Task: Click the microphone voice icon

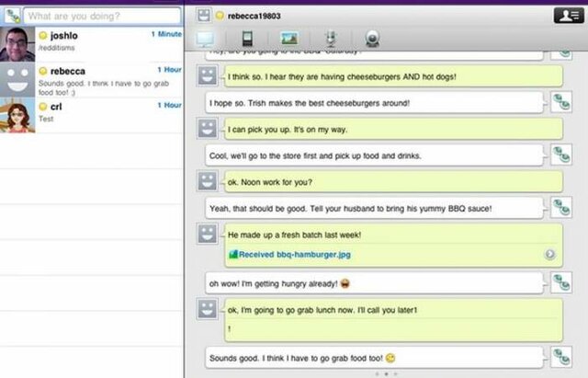Action: (331, 39)
